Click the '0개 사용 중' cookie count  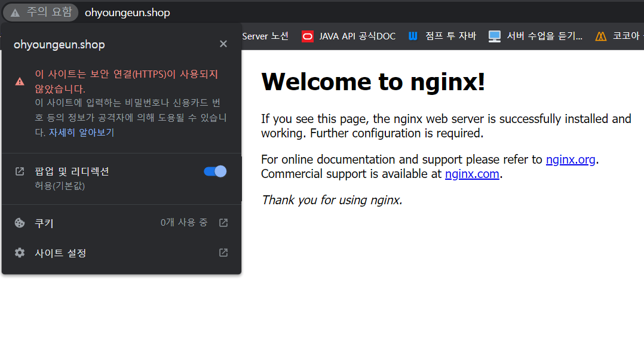(184, 222)
